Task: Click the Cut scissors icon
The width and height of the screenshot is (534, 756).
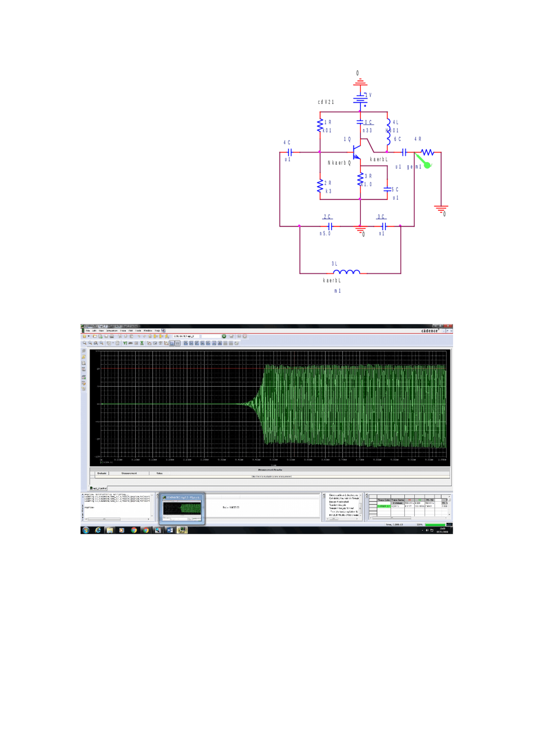Action: 120,336
